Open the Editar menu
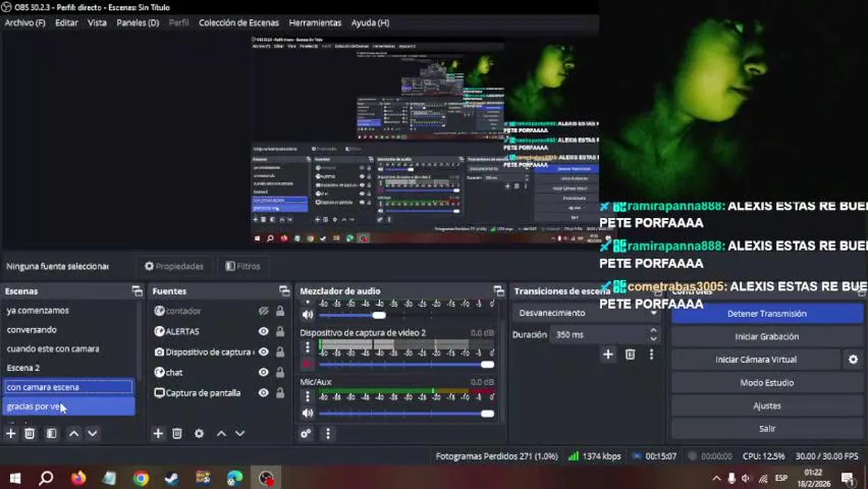Screen dimensions: 868x489 click(67, 22)
